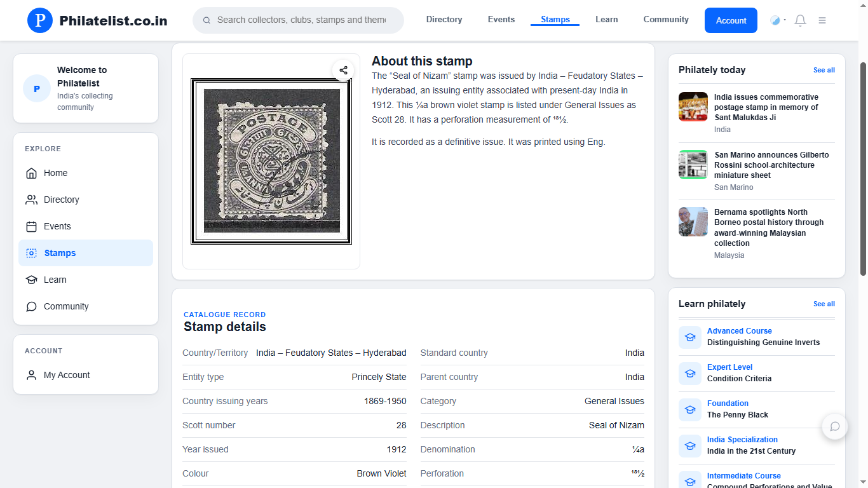868x488 pixels.
Task: Open the notifications bell
Action: click(x=801, y=20)
